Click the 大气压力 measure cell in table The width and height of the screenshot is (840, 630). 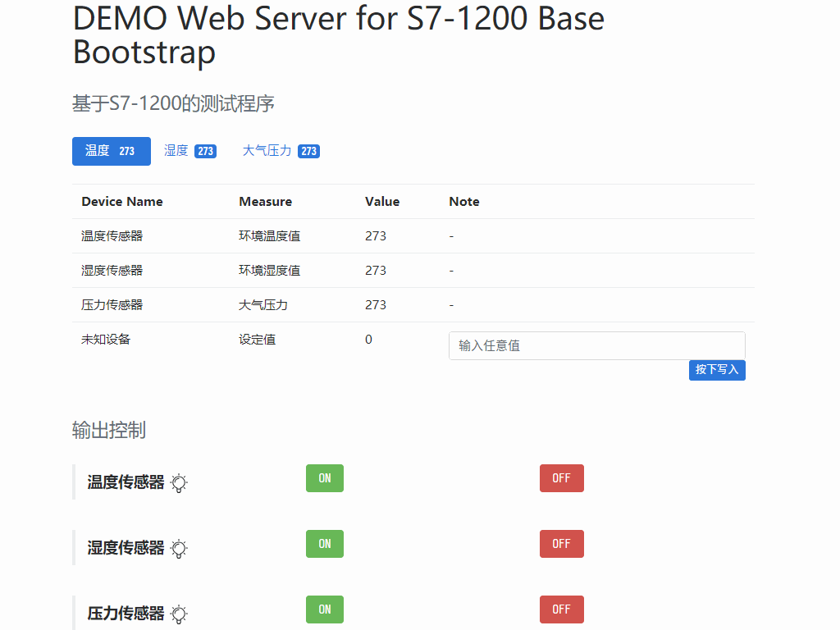(x=263, y=305)
